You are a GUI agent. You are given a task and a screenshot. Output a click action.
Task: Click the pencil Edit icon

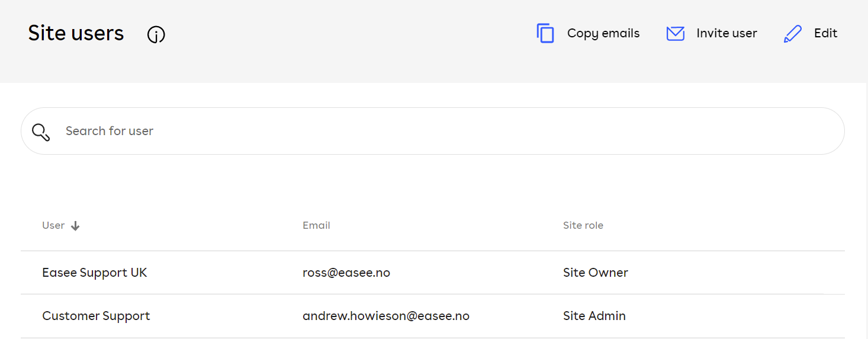click(x=792, y=34)
